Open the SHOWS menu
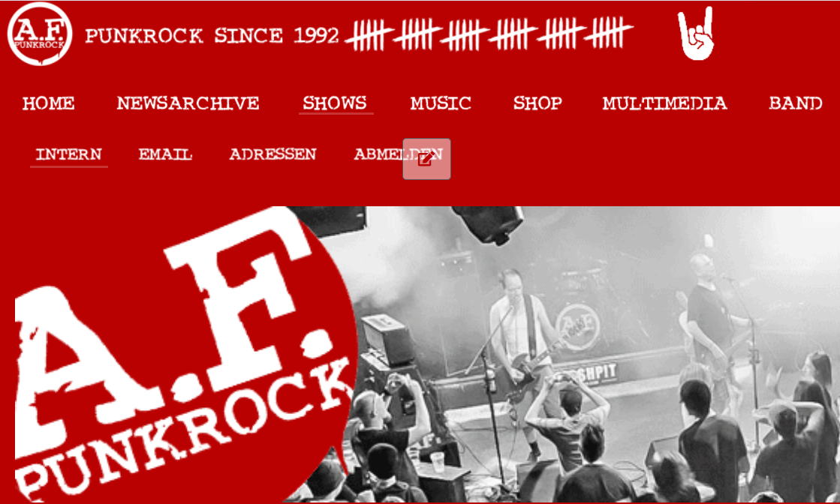The width and height of the screenshot is (840, 504). click(x=336, y=103)
